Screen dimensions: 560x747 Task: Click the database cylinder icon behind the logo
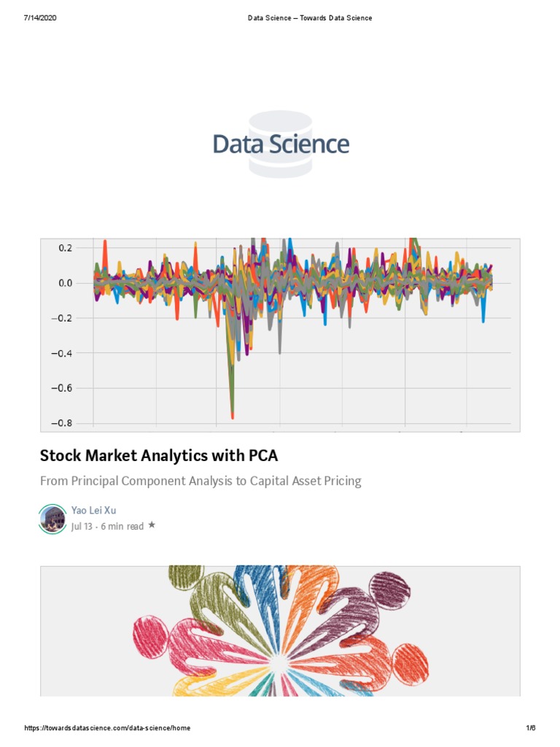tap(280, 166)
